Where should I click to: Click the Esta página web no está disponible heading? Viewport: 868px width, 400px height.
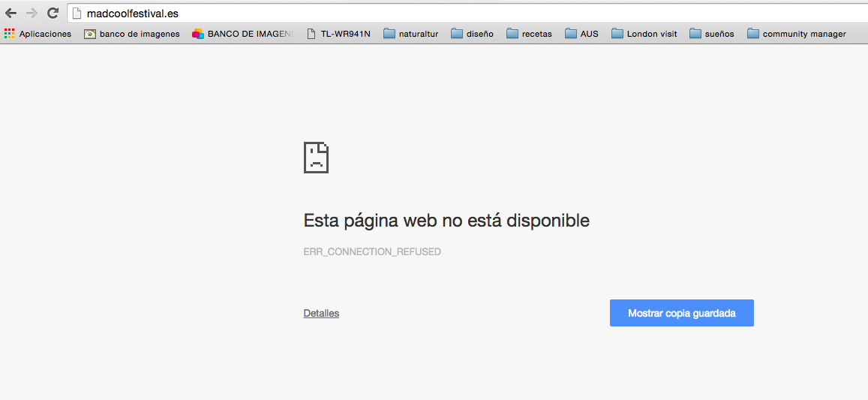446,221
